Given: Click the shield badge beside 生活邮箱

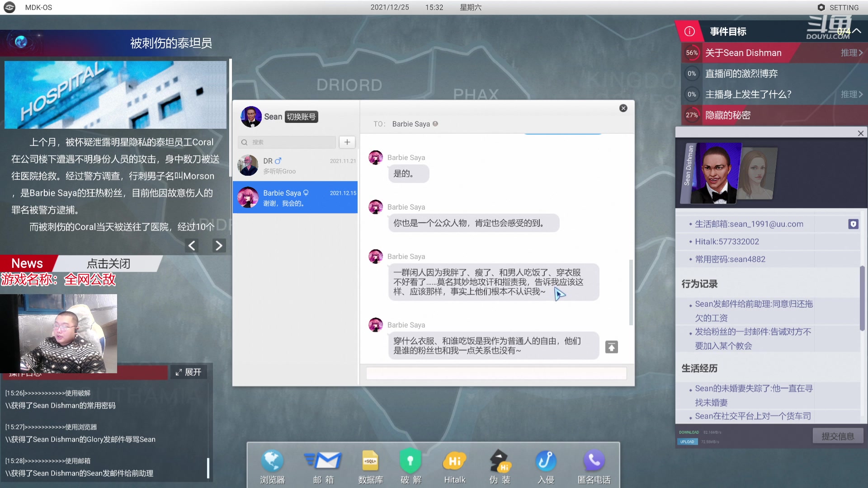Looking at the screenshot, I should coord(853,224).
